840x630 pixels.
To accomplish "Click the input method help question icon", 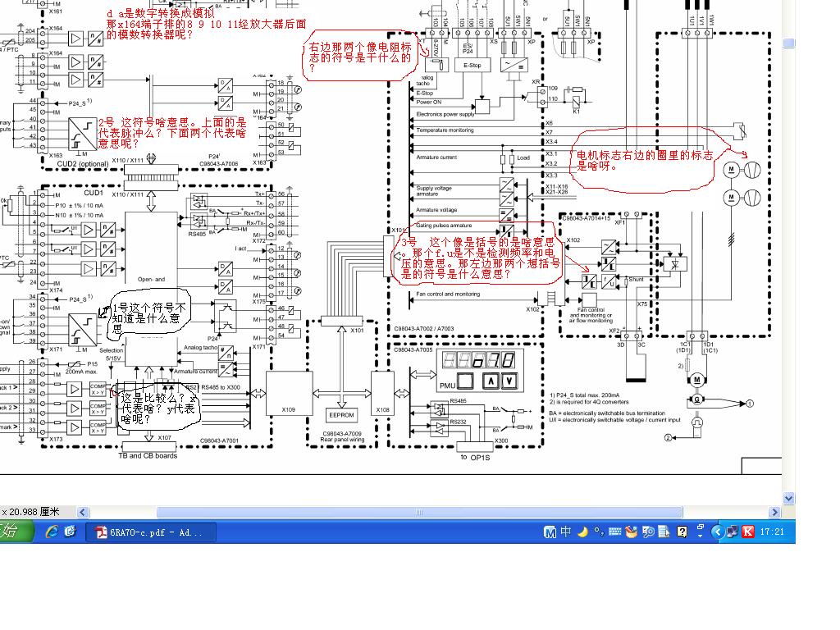I will pos(682,532).
